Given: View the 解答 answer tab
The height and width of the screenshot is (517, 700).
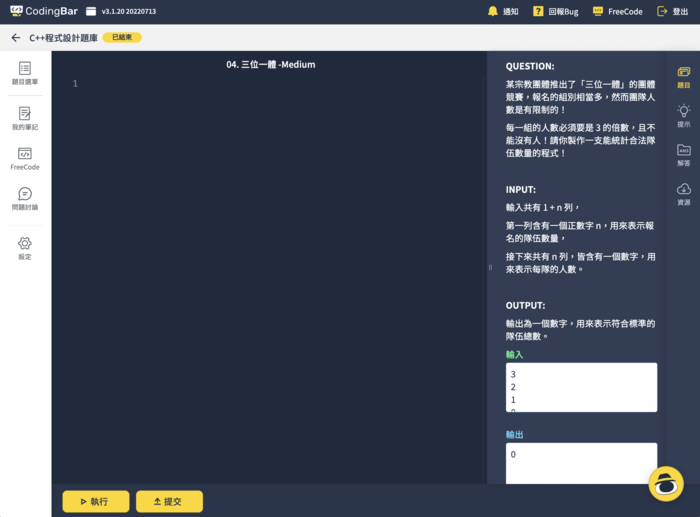Looking at the screenshot, I should (684, 155).
